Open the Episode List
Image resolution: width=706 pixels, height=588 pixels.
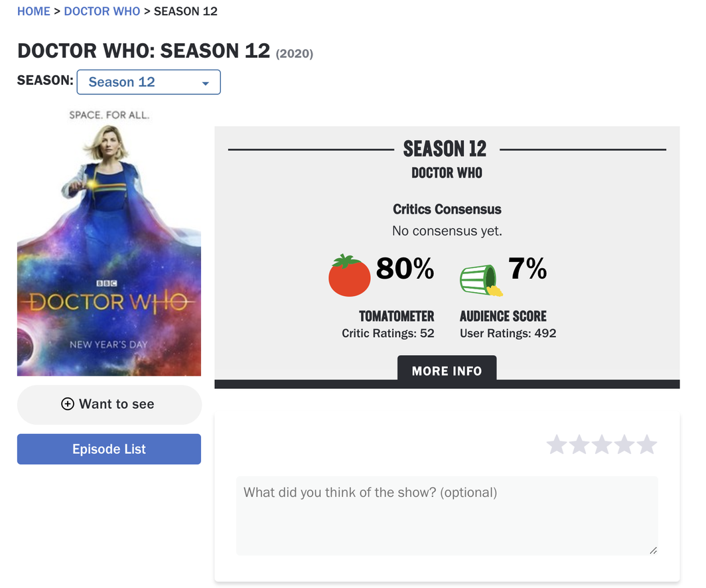(x=109, y=449)
